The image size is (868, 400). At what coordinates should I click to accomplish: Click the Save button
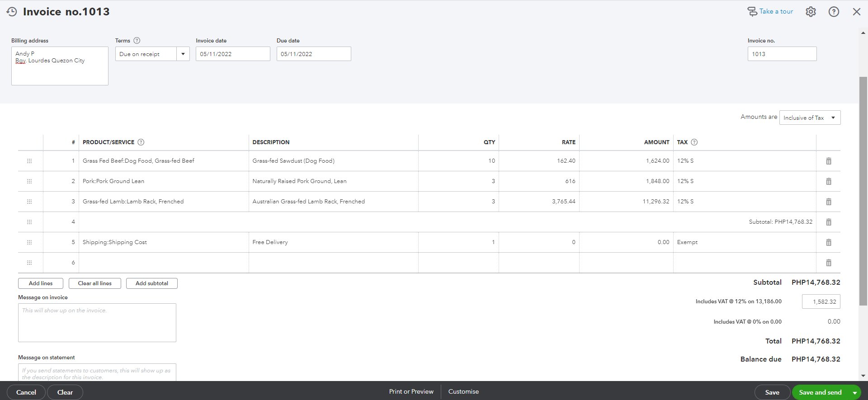[x=772, y=392]
